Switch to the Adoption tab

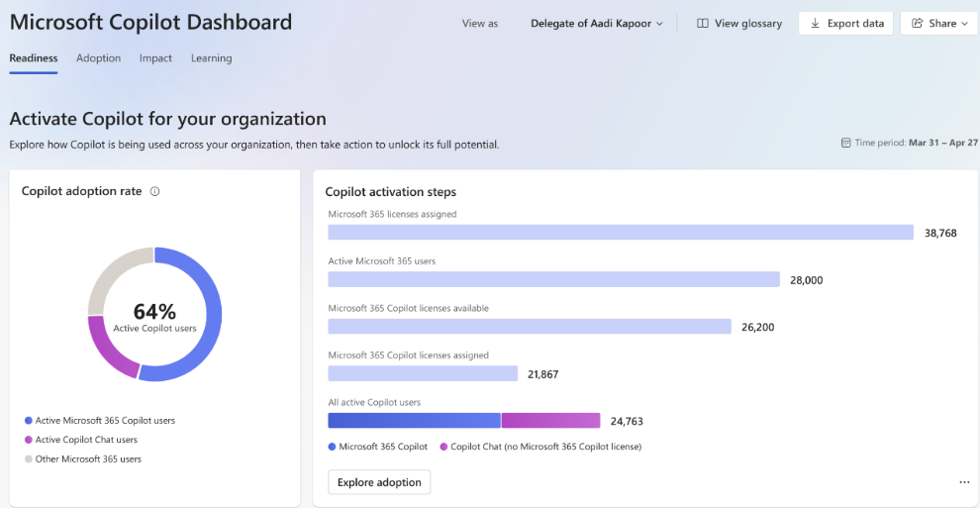98,58
